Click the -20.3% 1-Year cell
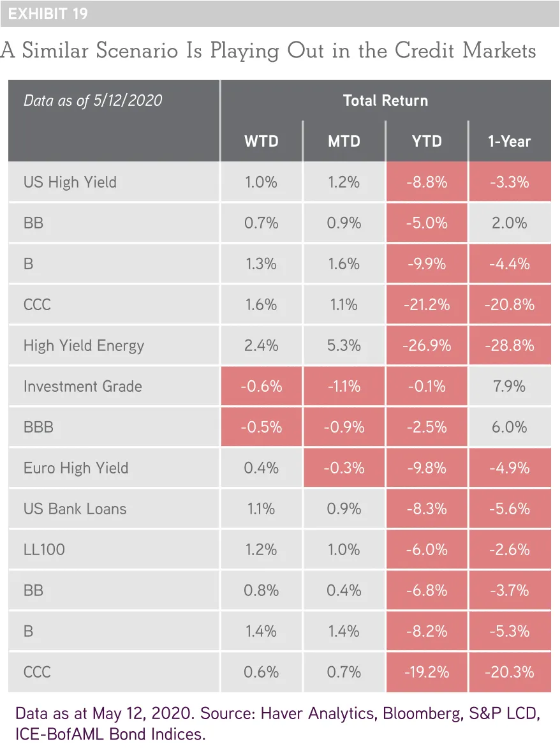Screen dimensions: 560x751 point(509,672)
